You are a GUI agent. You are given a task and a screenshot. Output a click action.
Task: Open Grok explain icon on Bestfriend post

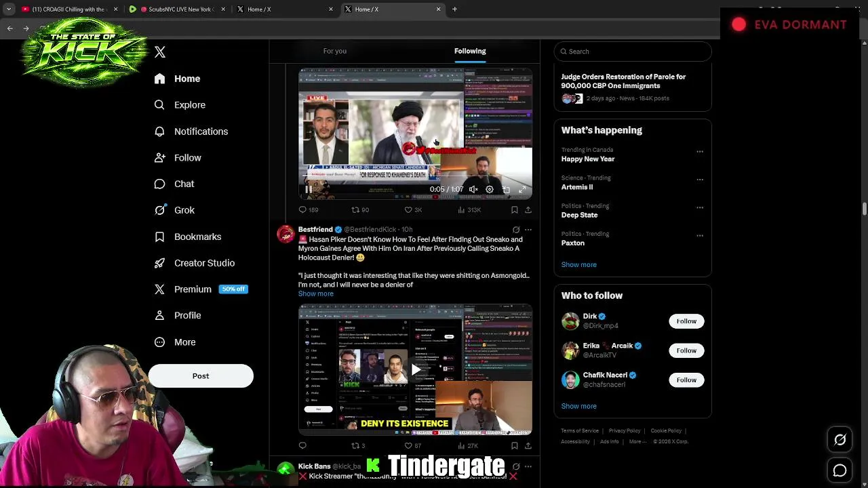click(516, 230)
